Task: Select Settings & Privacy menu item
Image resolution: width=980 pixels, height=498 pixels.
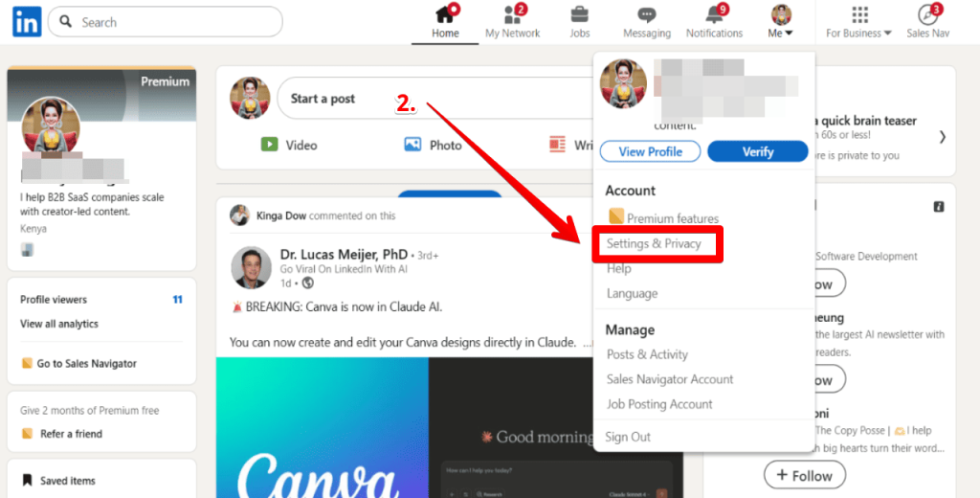Action: point(654,243)
